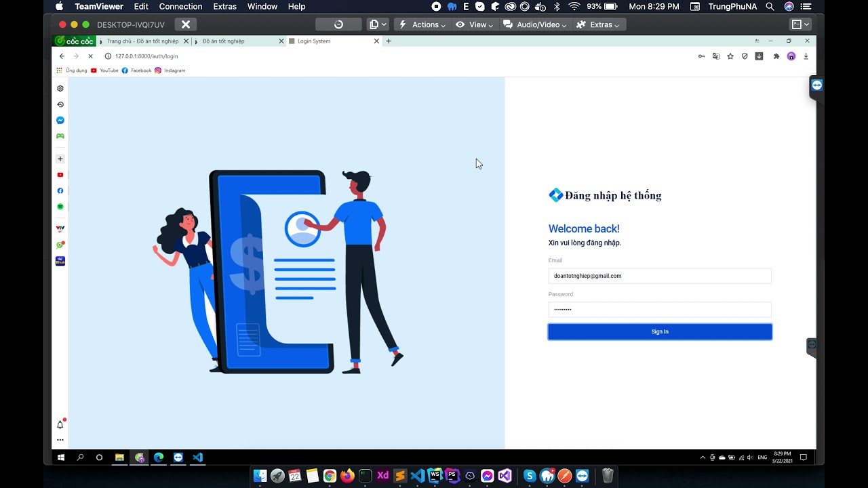Open Adobe XD from the Dock
Screen dimensions: 868x488
point(382,476)
